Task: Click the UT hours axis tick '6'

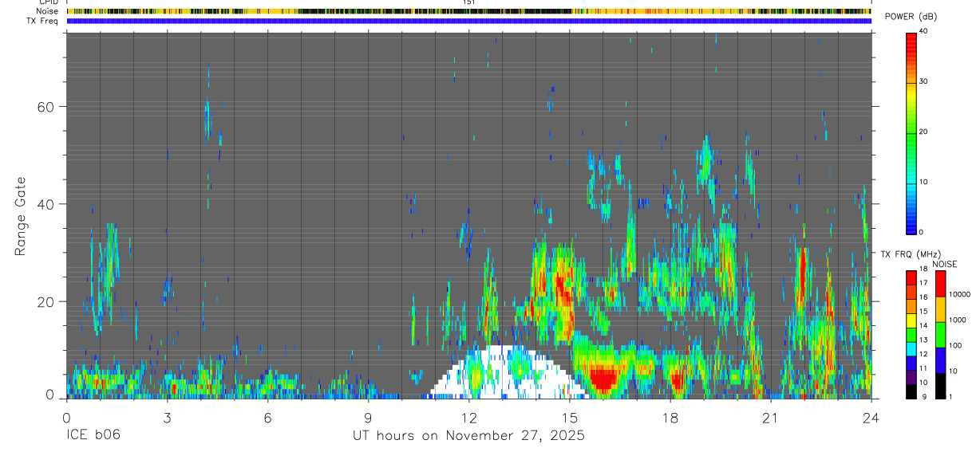Action: pyautogui.click(x=268, y=417)
